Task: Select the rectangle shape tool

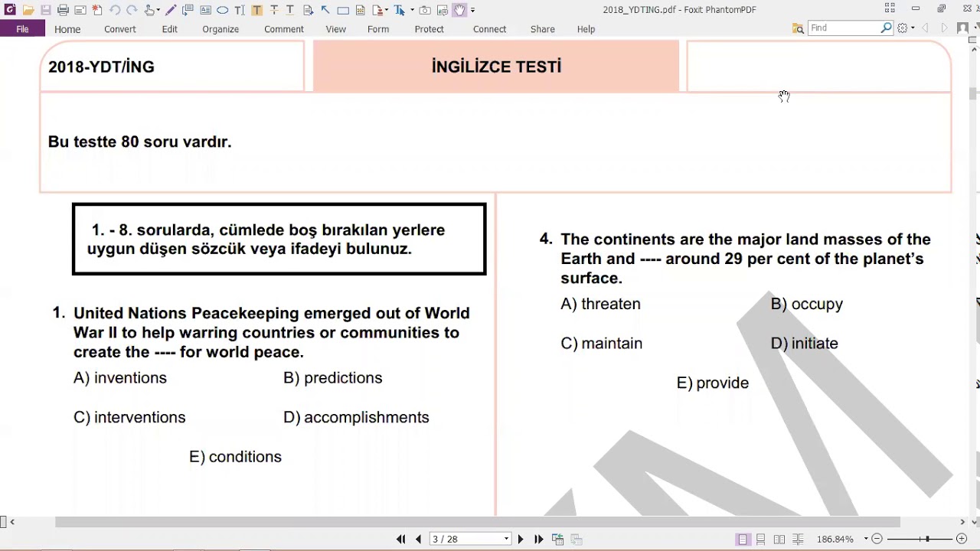Action: [x=343, y=10]
